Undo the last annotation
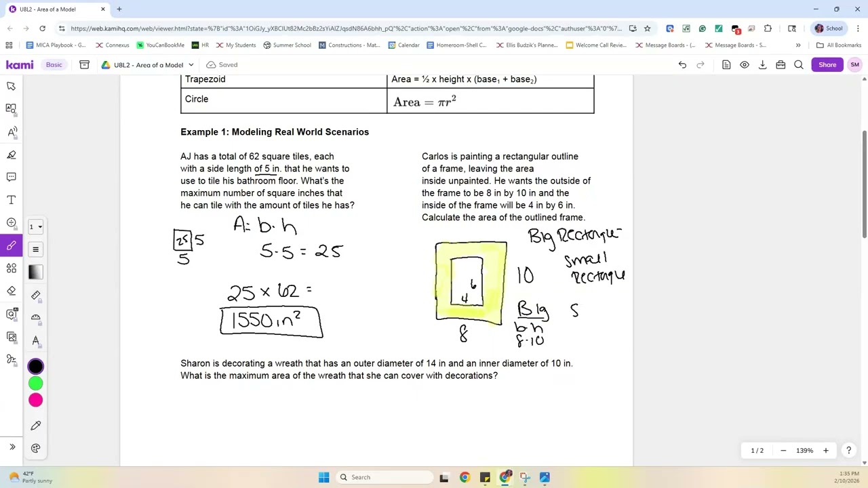 [x=682, y=64]
